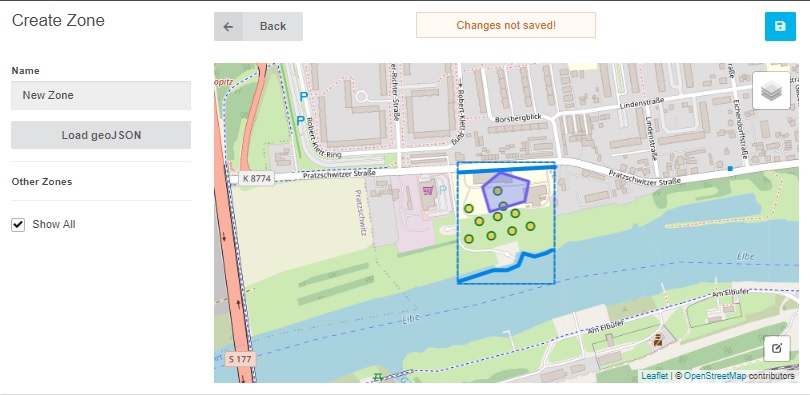Click the Back button
Viewport: 810px width, 395px height.
coord(258,26)
